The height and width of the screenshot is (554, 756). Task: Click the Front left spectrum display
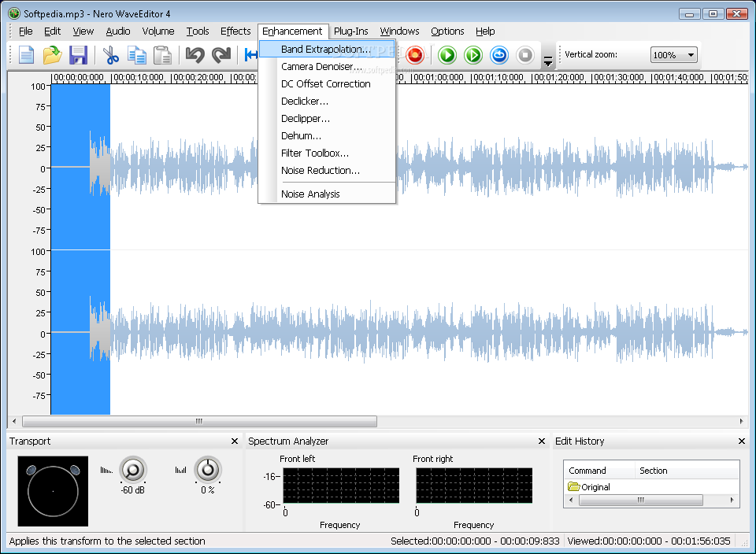[341, 486]
